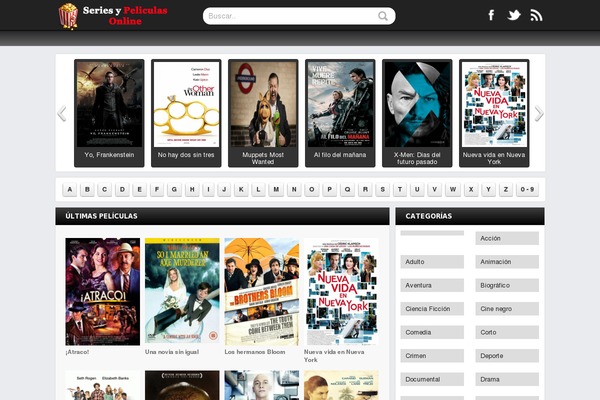This screenshot has height=400, width=600.
Task: Select the Aventura category
Action: tap(432, 285)
